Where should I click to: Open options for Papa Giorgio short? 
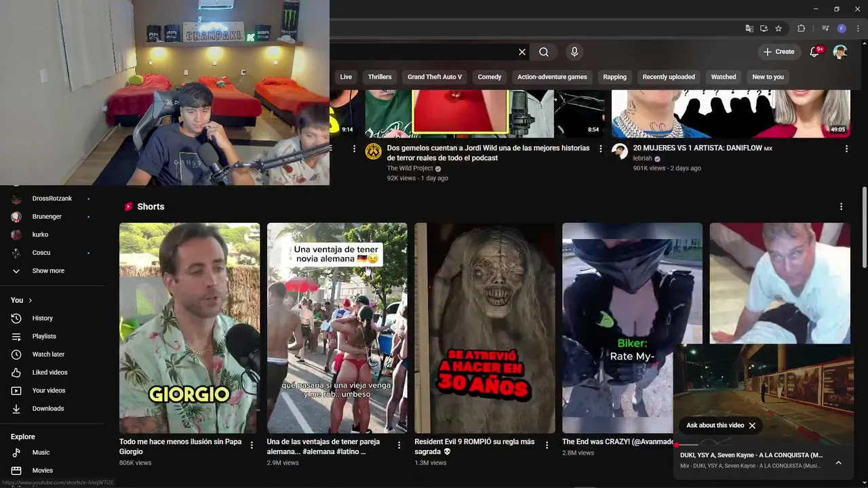point(252,445)
